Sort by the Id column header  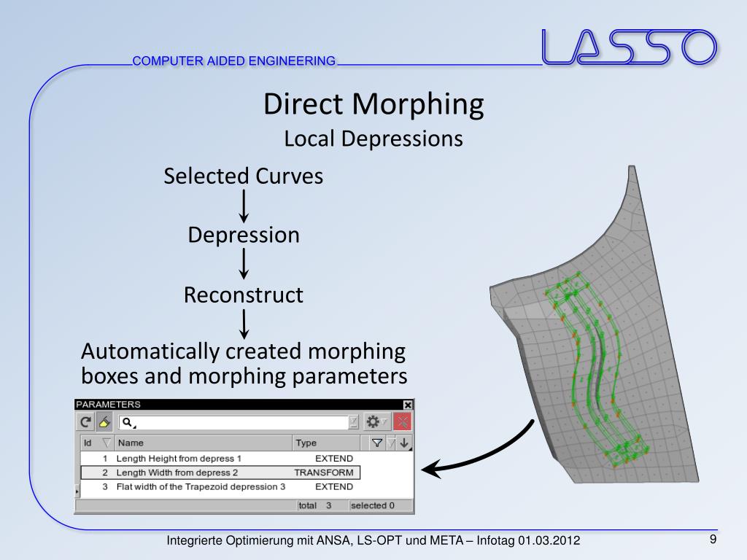coord(98,443)
